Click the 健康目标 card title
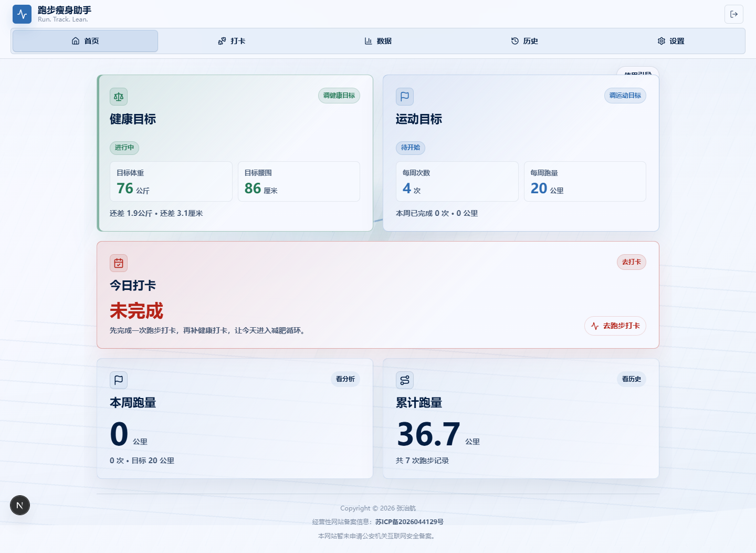The width and height of the screenshot is (756, 553). click(133, 119)
